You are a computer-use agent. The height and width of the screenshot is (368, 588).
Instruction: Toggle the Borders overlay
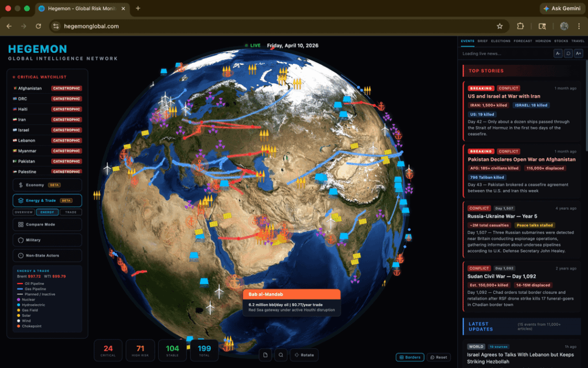tap(409, 357)
